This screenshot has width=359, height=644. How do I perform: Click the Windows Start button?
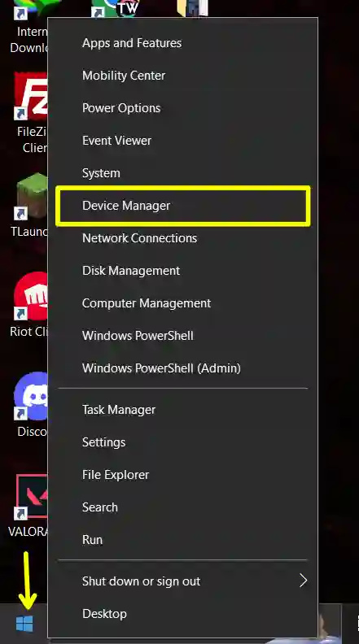pyautogui.click(x=24, y=624)
